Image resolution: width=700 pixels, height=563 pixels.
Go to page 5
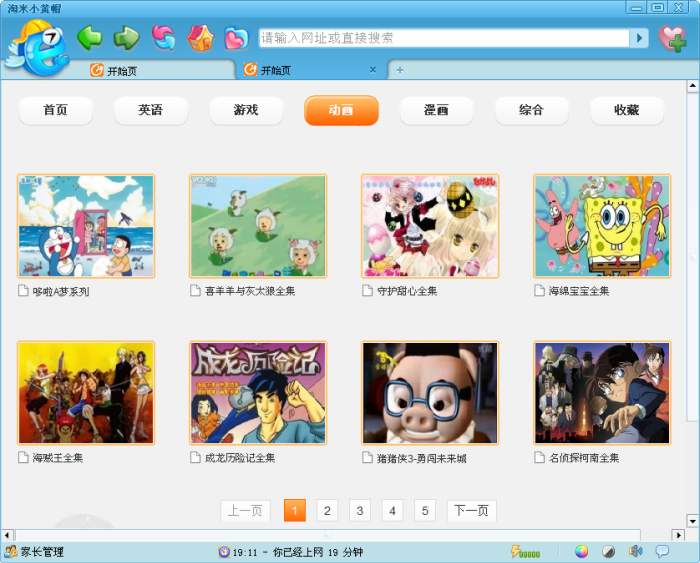click(x=425, y=510)
